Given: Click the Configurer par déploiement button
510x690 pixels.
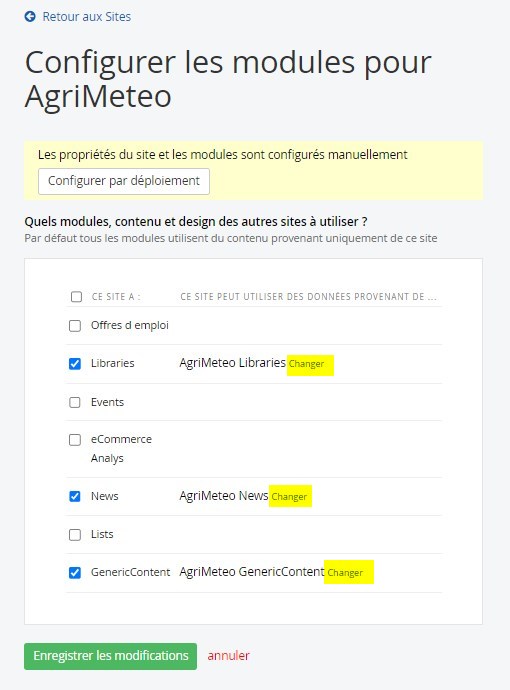Looking at the screenshot, I should (124, 181).
